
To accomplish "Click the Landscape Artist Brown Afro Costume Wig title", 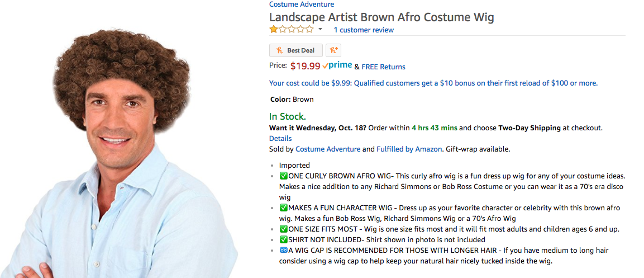I will [381, 17].
